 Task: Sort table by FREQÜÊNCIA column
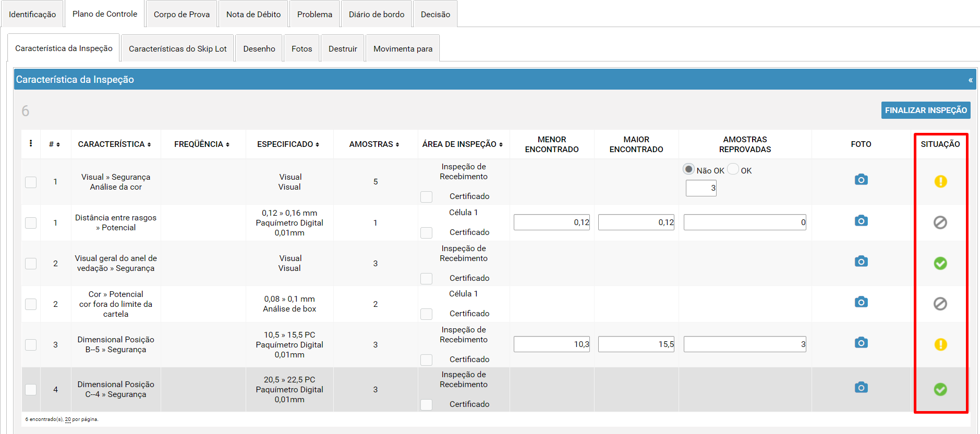point(202,144)
